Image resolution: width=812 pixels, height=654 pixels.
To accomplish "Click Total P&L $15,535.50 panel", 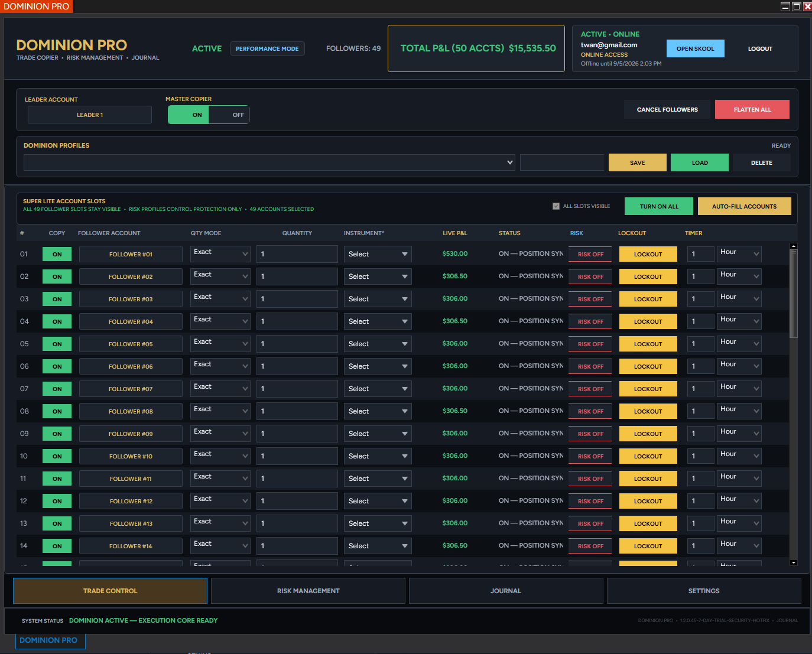I will tap(476, 48).
